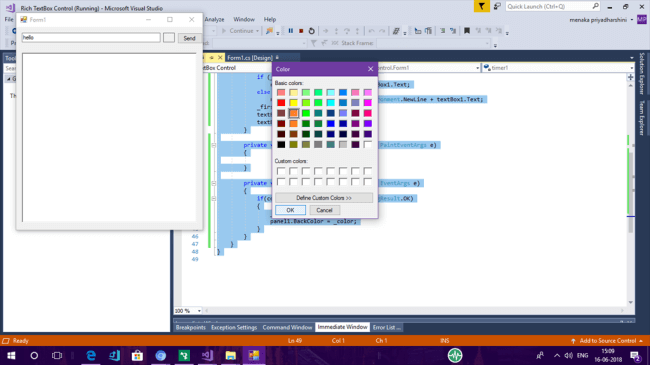Click the Increase Indent toolbar icon

point(453,31)
